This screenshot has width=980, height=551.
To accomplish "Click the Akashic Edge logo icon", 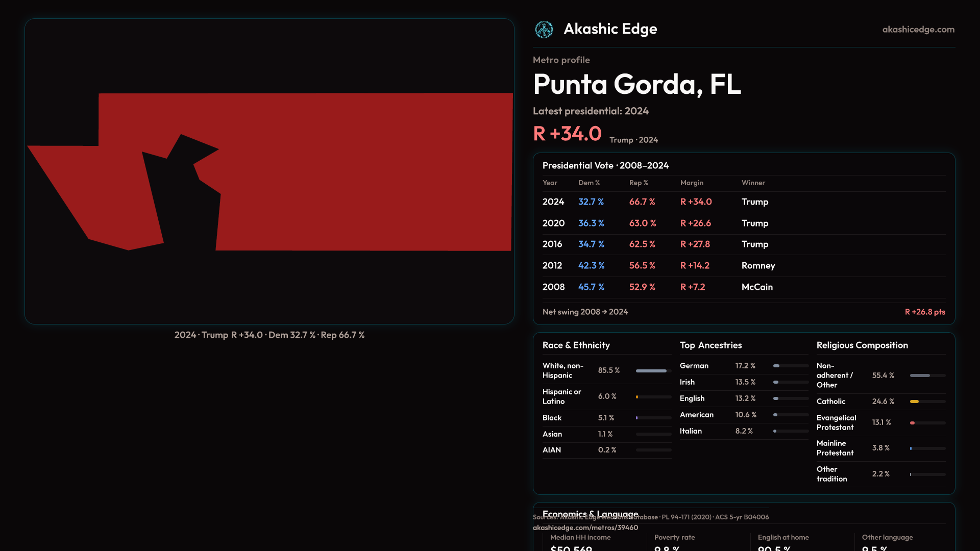I will pyautogui.click(x=544, y=30).
